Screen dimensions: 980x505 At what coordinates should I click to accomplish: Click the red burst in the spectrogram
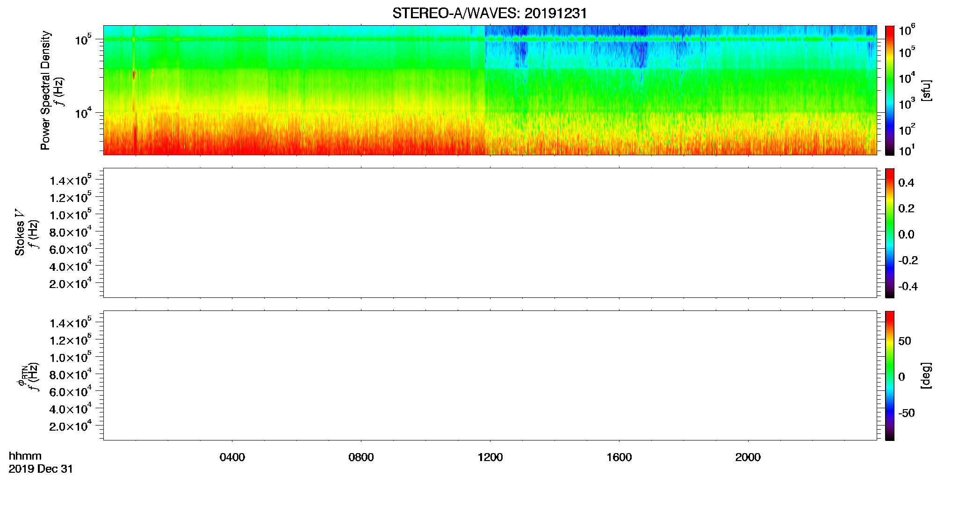click(x=134, y=74)
